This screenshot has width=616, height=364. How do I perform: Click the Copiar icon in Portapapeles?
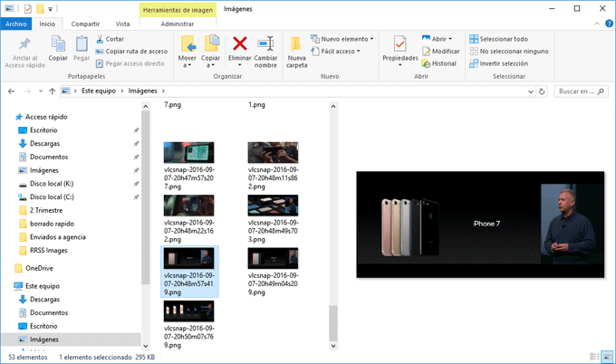pos(58,45)
